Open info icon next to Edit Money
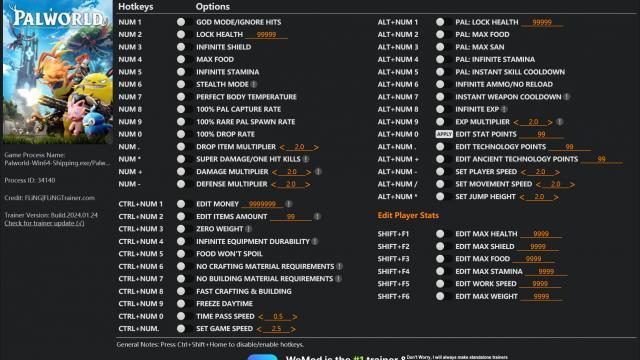 pos(289,204)
